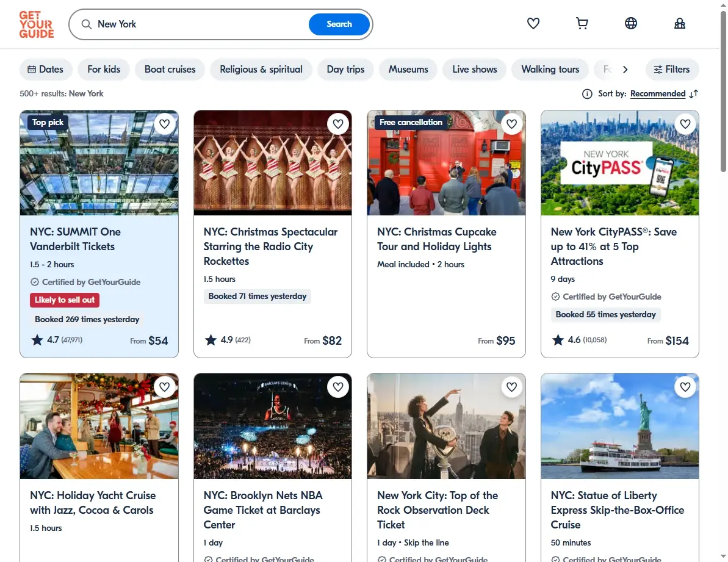The image size is (728, 562).
Task: Save Holiday Yacht Cruise to wishlist
Action: click(164, 387)
